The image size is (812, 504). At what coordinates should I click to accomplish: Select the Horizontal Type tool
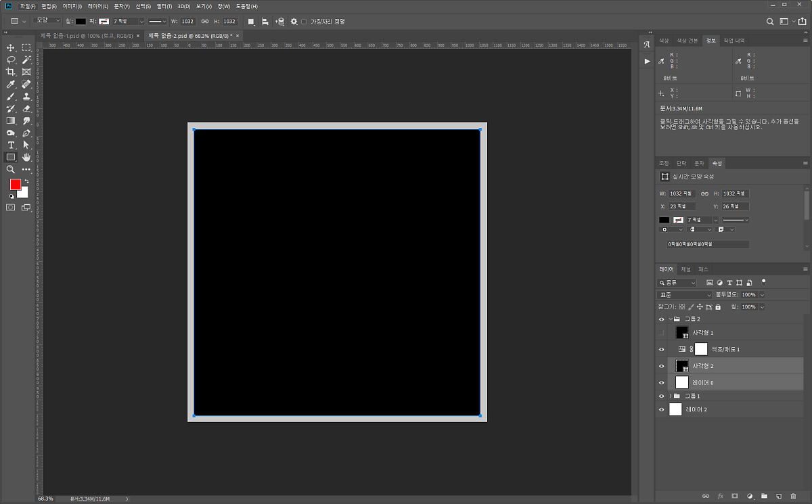11,145
